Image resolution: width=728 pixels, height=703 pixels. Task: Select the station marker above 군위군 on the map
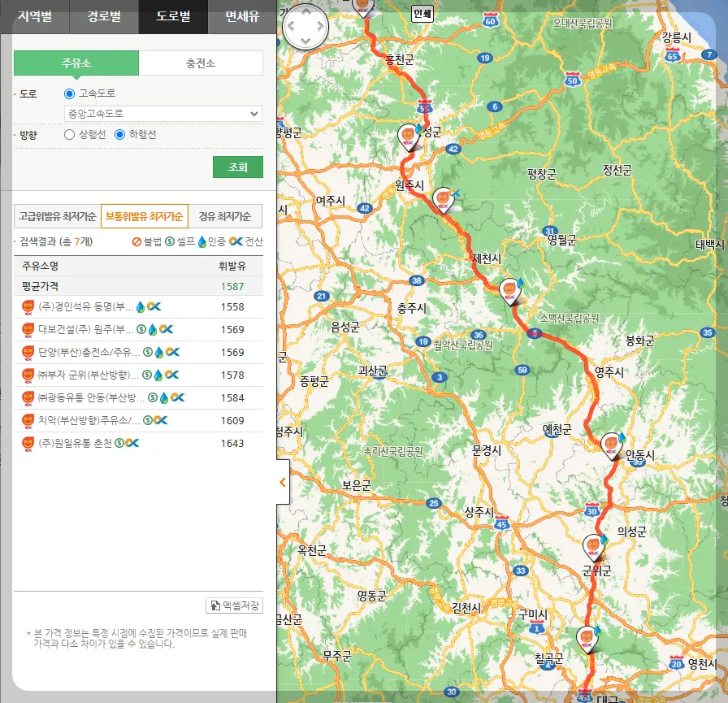click(x=594, y=548)
